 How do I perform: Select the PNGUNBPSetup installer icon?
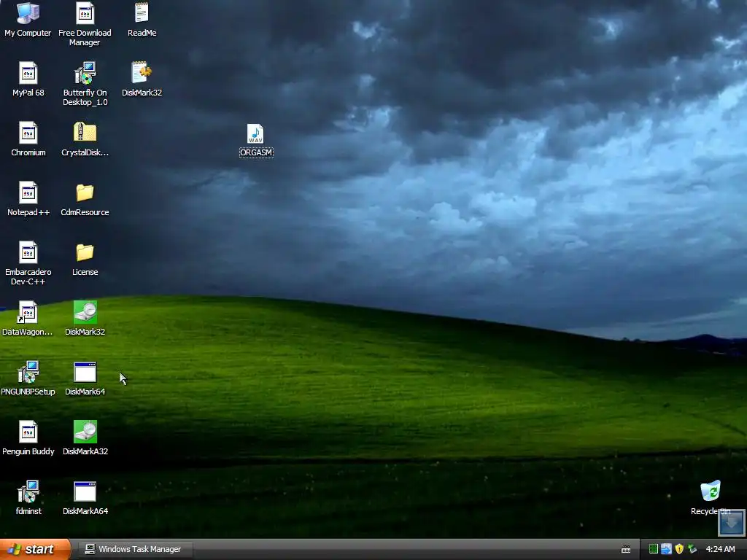[x=28, y=378]
